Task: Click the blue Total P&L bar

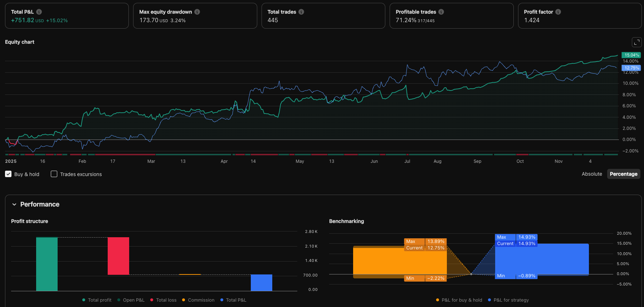Action: click(262, 283)
